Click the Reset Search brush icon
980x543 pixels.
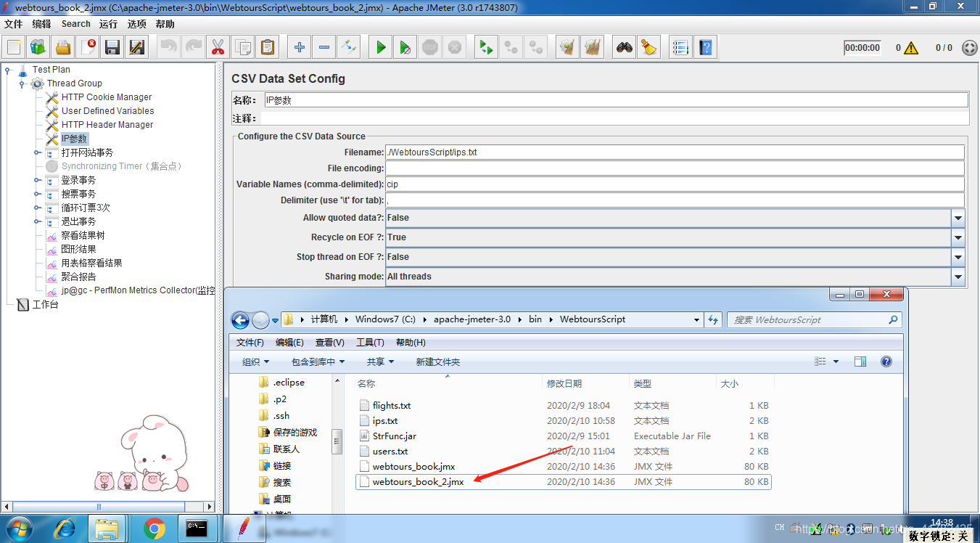click(648, 48)
